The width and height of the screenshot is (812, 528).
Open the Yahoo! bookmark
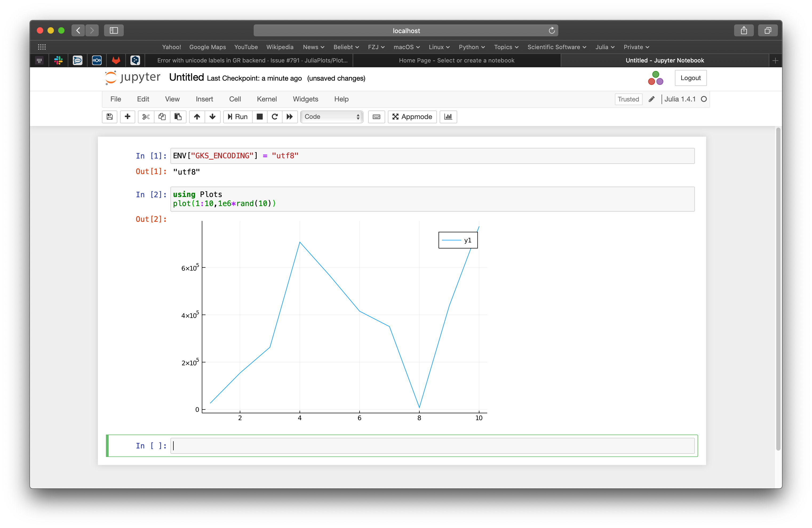tap(172, 47)
